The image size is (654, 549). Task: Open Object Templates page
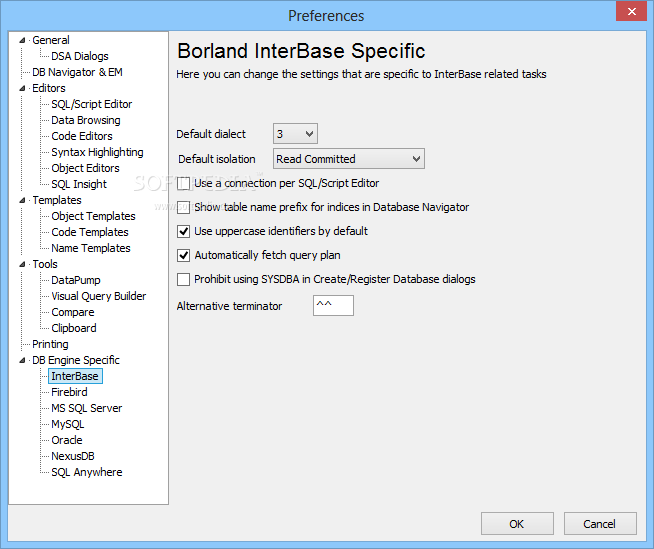[93, 216]
